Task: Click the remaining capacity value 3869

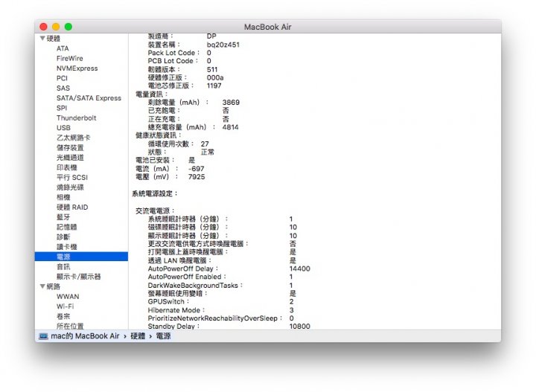Action: click(231, 102)
